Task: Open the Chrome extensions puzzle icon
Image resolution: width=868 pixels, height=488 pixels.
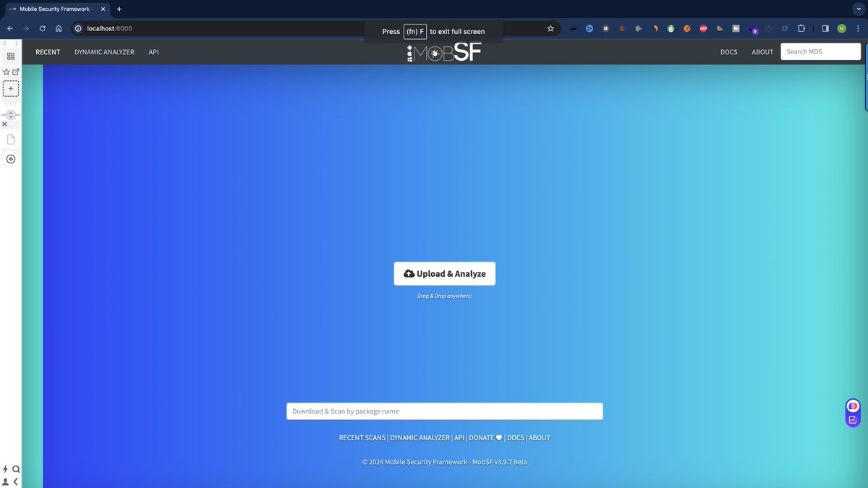Action: tap(801, 28)
